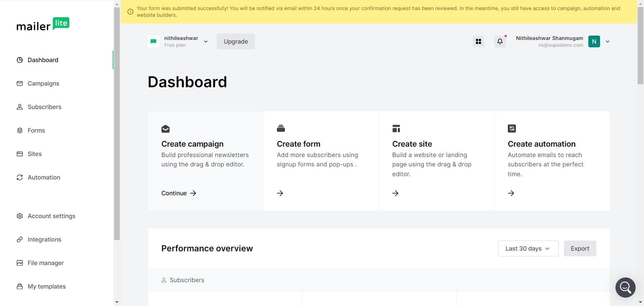The width and height of the screenshot is (644, 306).
Task: Click the Campaigns envelope icon in sidebar
Action: pyautogui.click(x=20, y=83)
